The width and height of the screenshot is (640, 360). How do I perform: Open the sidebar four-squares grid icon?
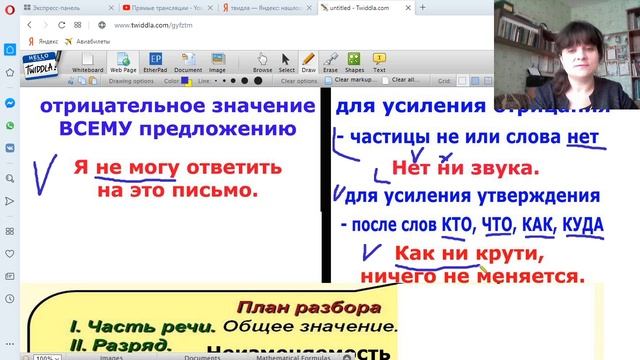(10, 231)
